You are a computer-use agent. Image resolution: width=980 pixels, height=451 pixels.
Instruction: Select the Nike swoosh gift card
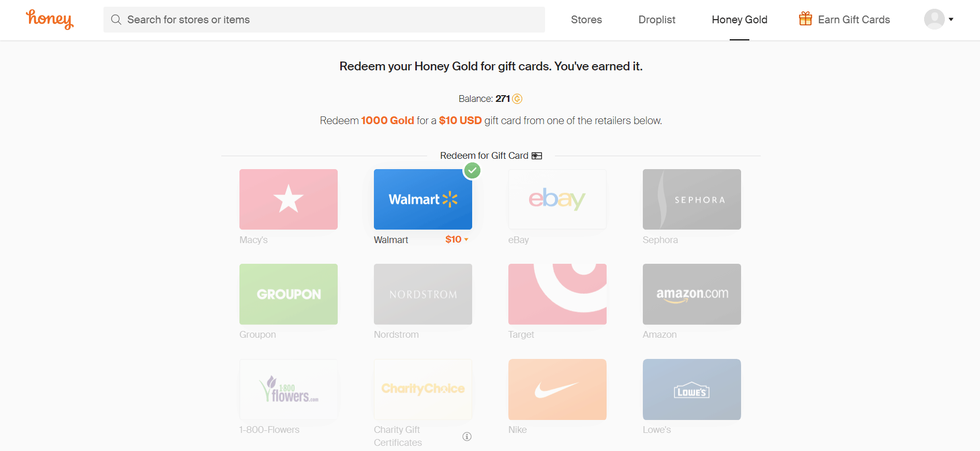[557, 389]
